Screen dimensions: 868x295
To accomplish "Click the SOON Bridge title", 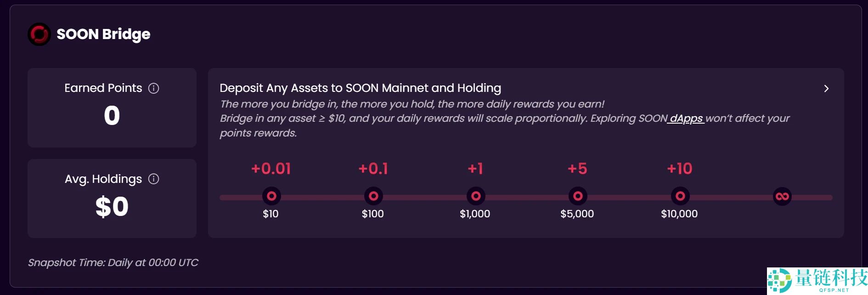I will pyautogui.click(x=103, y=34).
